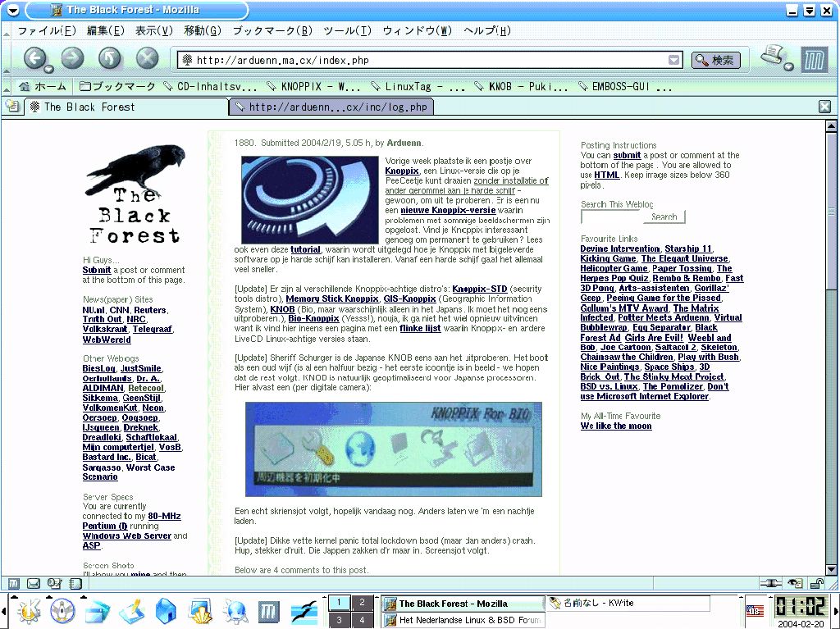This screenshot has width=840, height=629.
Task: Open the ツール menu
Action: tap(347, 30)
